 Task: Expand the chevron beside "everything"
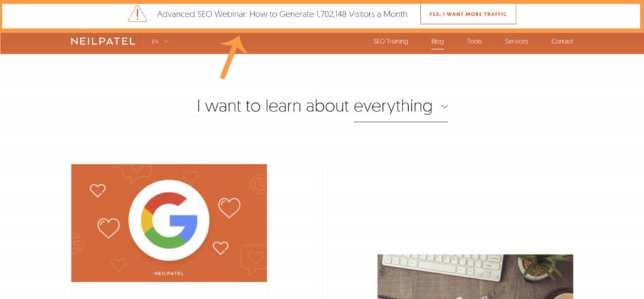coord(445,107)
